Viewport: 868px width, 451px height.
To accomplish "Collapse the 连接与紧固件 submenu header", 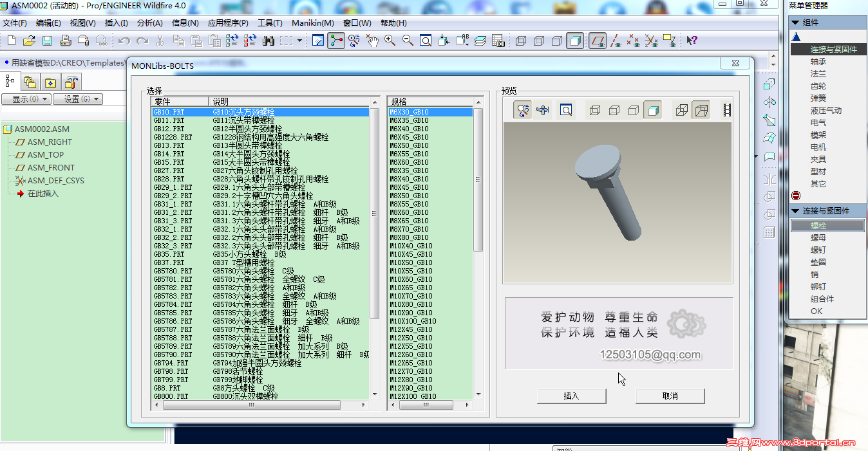I will pyautogui.click(x=795, y=211).
